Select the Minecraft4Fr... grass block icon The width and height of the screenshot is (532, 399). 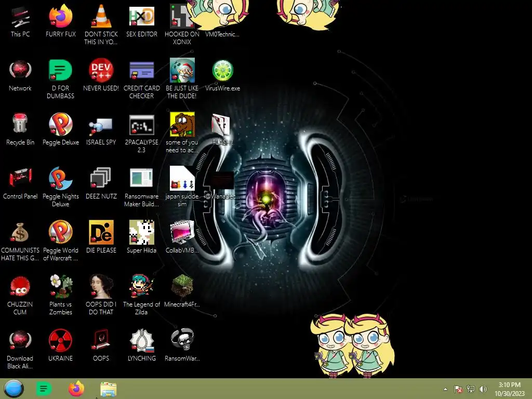coord(182,286)
